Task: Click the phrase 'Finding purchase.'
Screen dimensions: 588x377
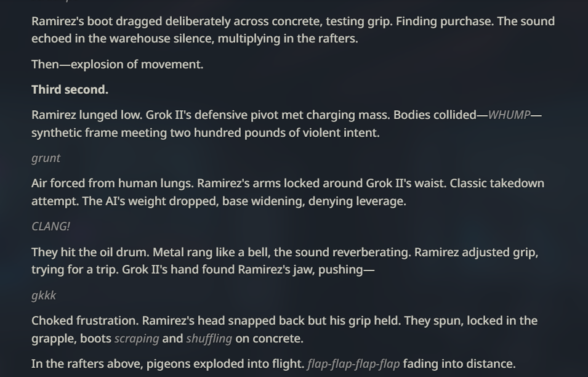Action: (x=445, y=22)
